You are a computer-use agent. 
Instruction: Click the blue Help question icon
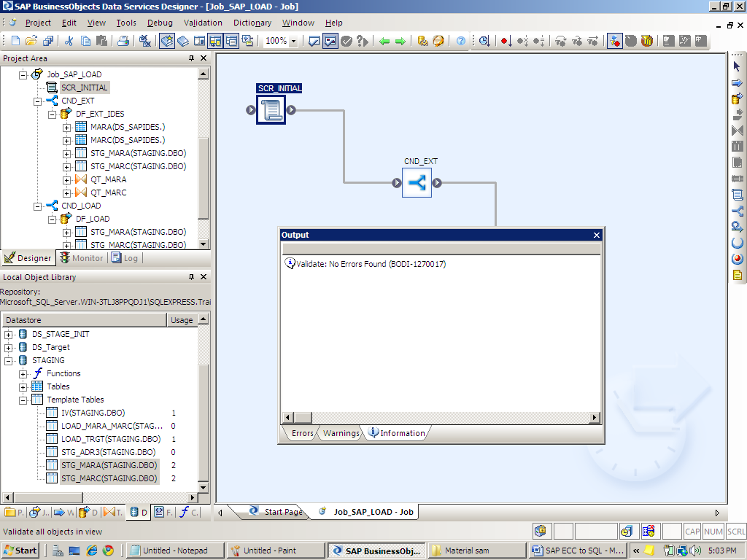[x=461, y=41]
